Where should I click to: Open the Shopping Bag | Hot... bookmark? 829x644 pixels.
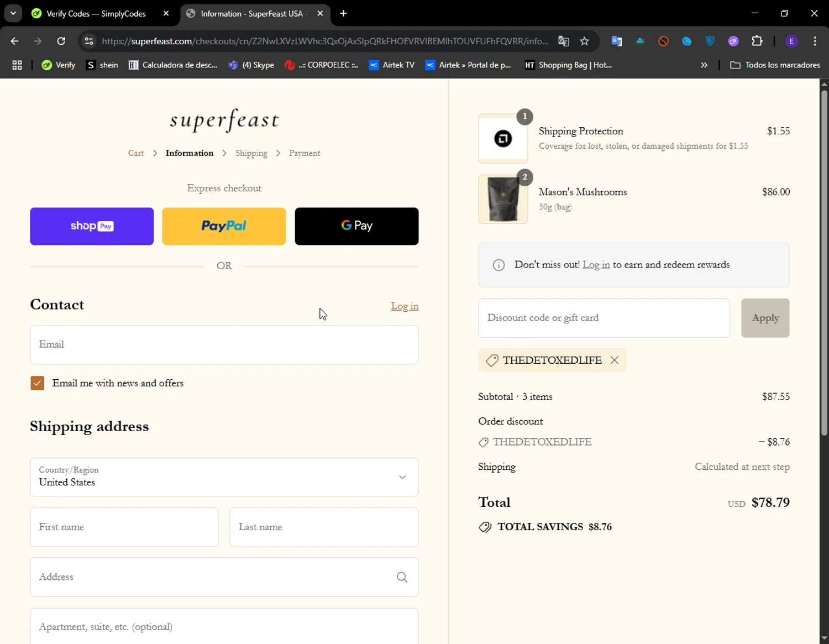(x=569, y=65)
